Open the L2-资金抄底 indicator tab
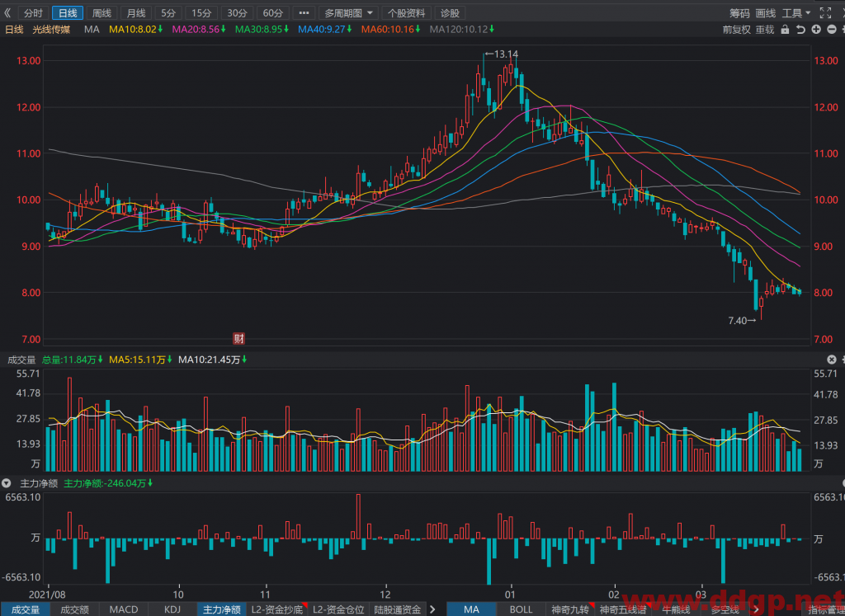This screenshot has width=845, height=616. [x=277, y=609]
